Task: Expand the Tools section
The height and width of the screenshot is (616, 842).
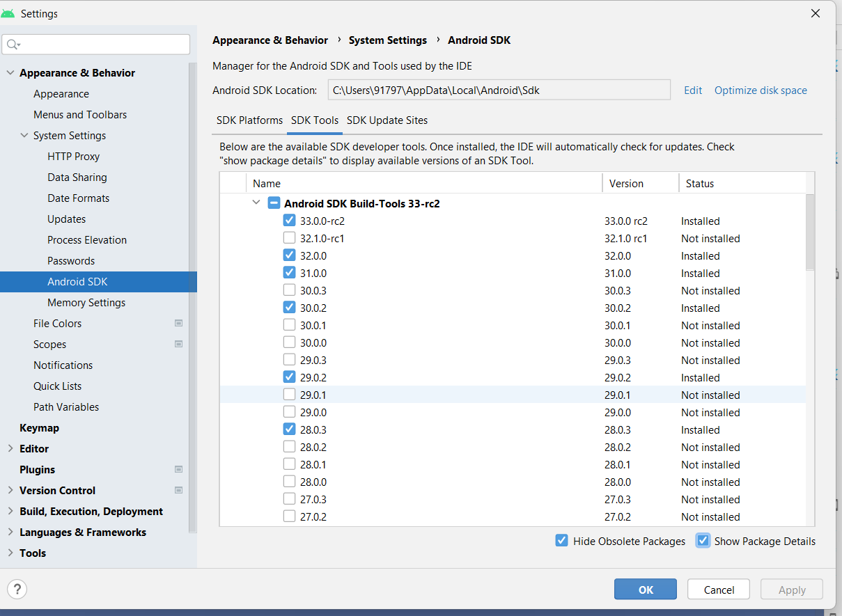Action: 10,553
